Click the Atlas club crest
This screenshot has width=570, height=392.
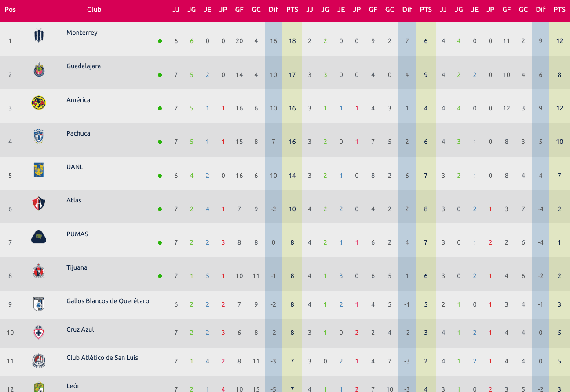[39, 203]
